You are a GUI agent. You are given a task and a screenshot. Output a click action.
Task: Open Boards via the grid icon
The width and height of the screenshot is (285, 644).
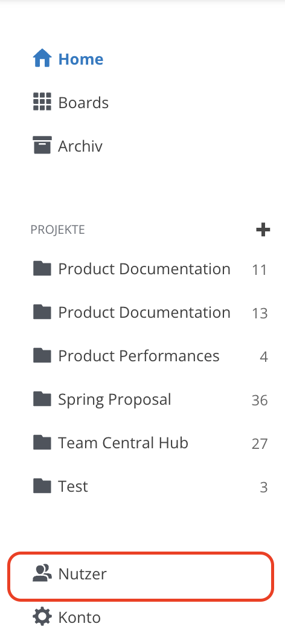pos(42,102)
